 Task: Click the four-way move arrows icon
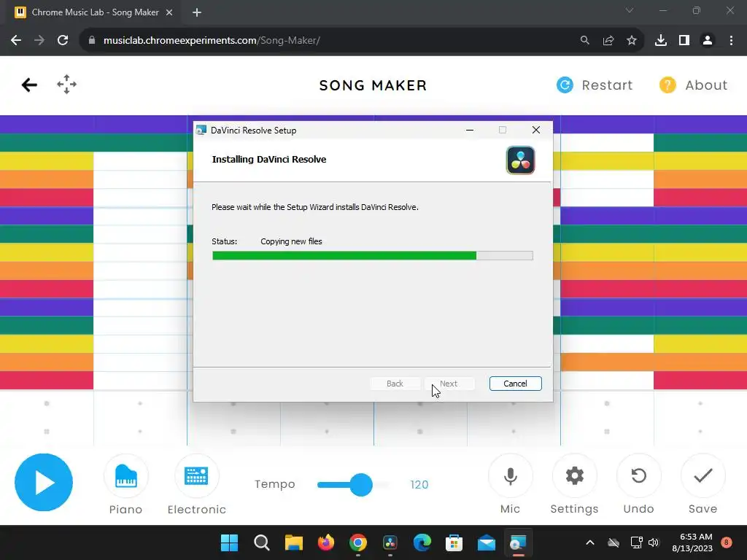coord(66,85)
